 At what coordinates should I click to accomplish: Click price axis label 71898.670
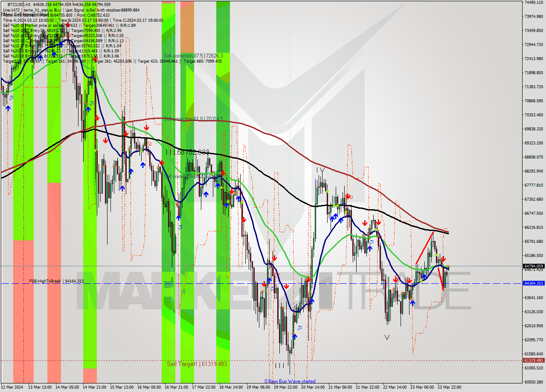(534, 72)
